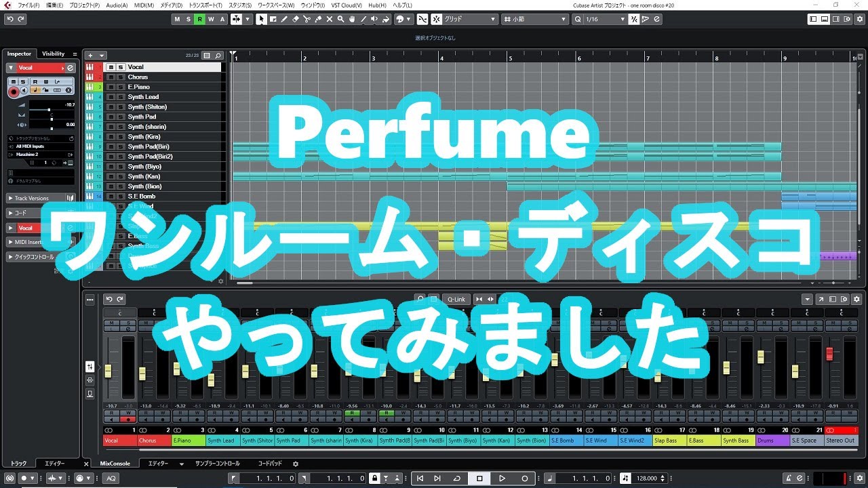The height and width of the screenshot is (488, 868).
Task: Select the Object Selection arrow tool
Action: pyautogui.click(x=262, y=19)
